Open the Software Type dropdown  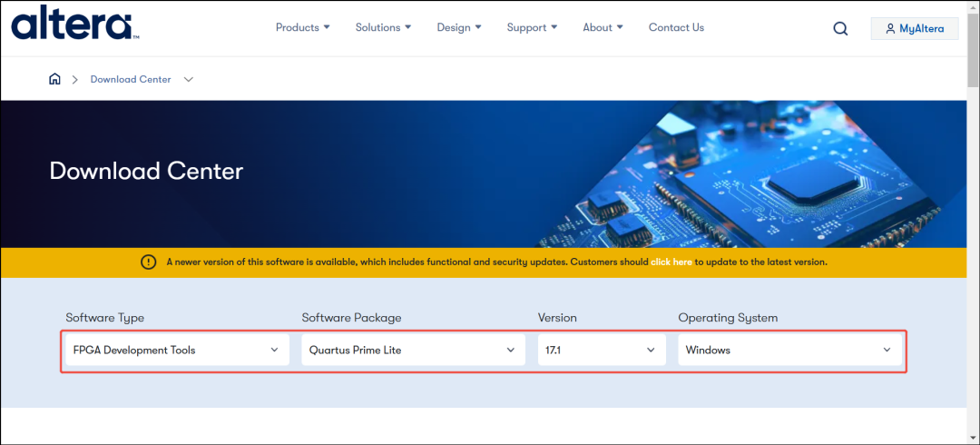[178, 350]
